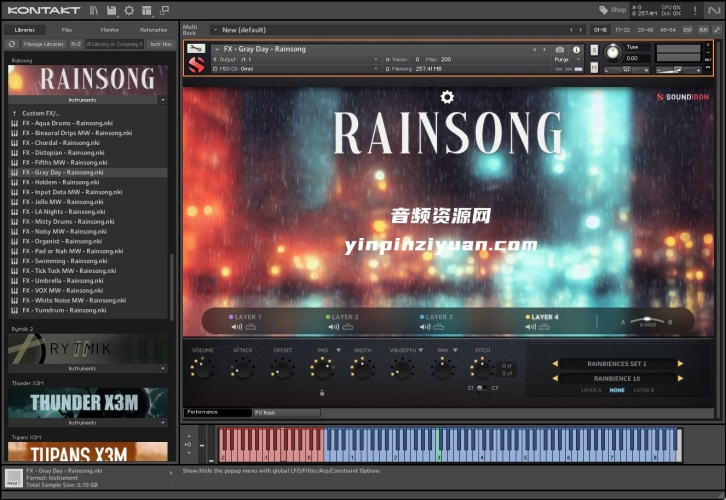
Task: Load FX - Misty Drums - Rainsong.nki
Action: [65, 221]
